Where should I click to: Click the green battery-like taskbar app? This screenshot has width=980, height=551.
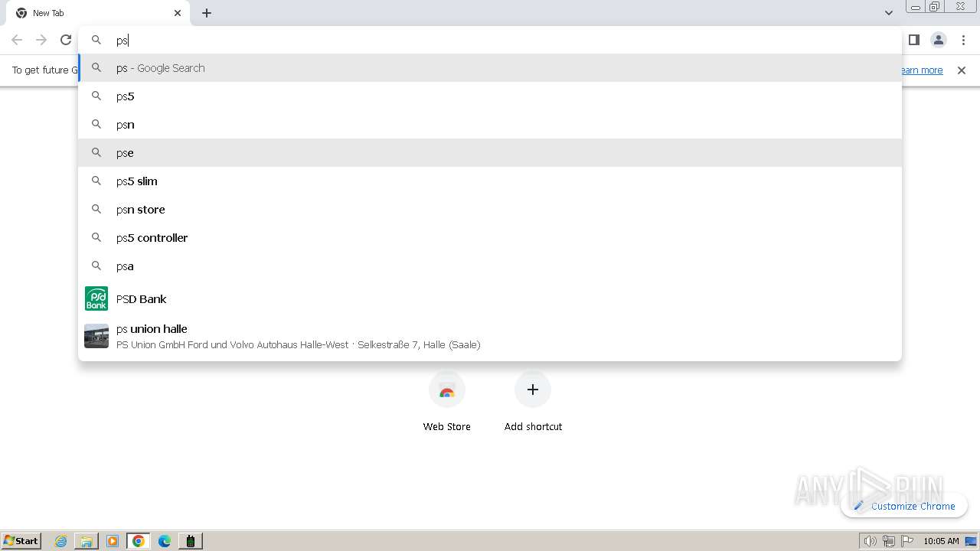tap(191, 541)
